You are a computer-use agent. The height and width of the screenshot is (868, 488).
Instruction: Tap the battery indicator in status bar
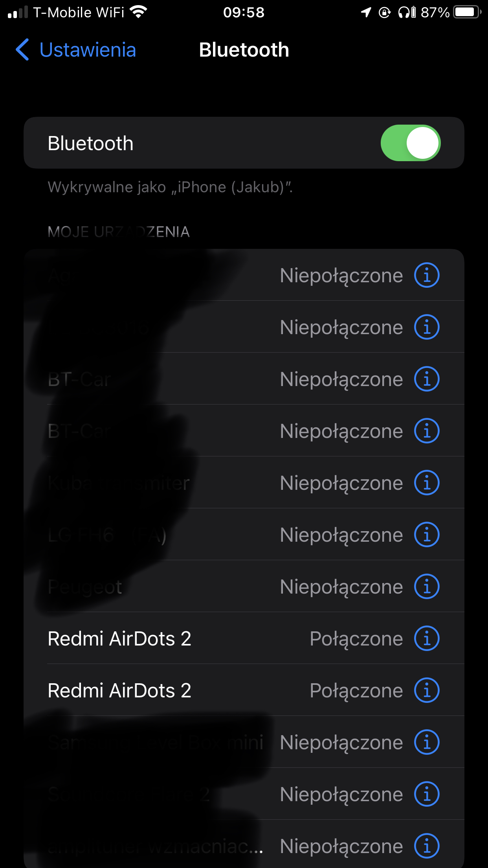[467, 12]
